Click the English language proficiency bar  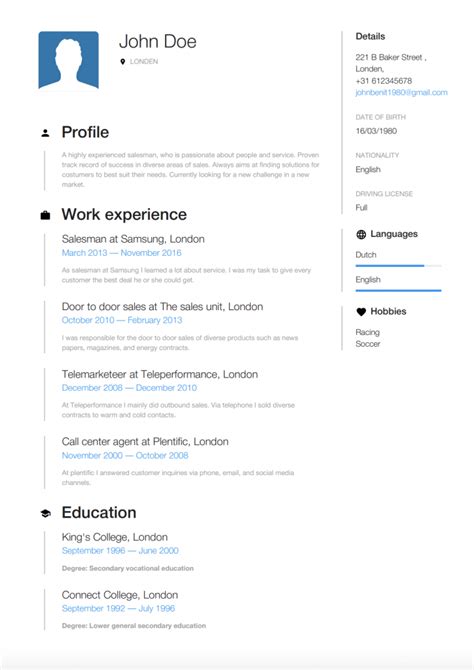click(x=398, y=291)
